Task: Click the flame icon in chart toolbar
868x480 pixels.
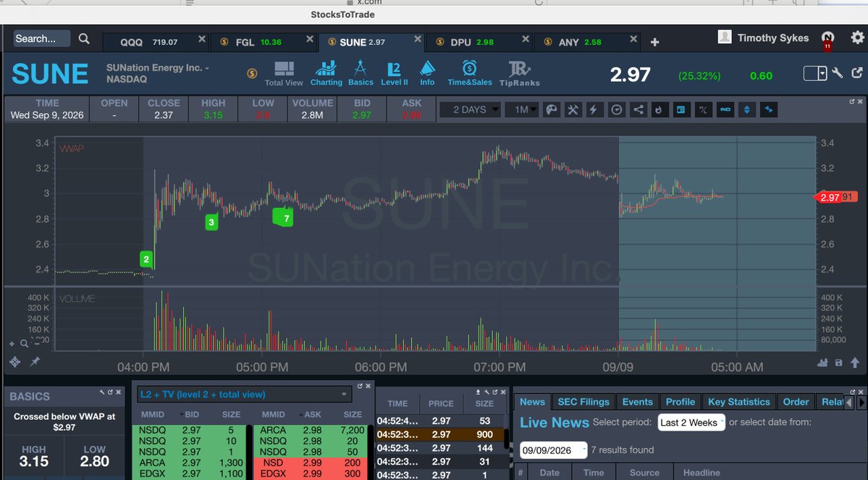Action: point(659,109)
